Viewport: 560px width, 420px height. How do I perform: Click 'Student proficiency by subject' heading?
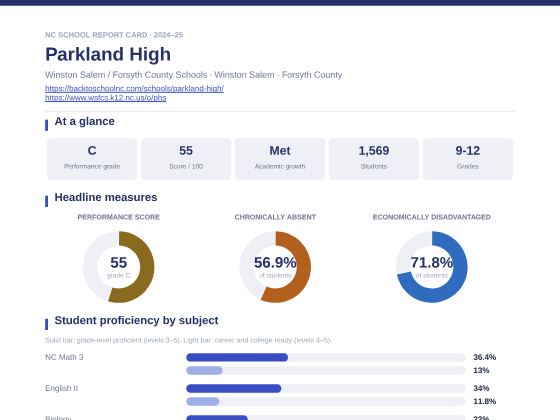coord(136,320)
